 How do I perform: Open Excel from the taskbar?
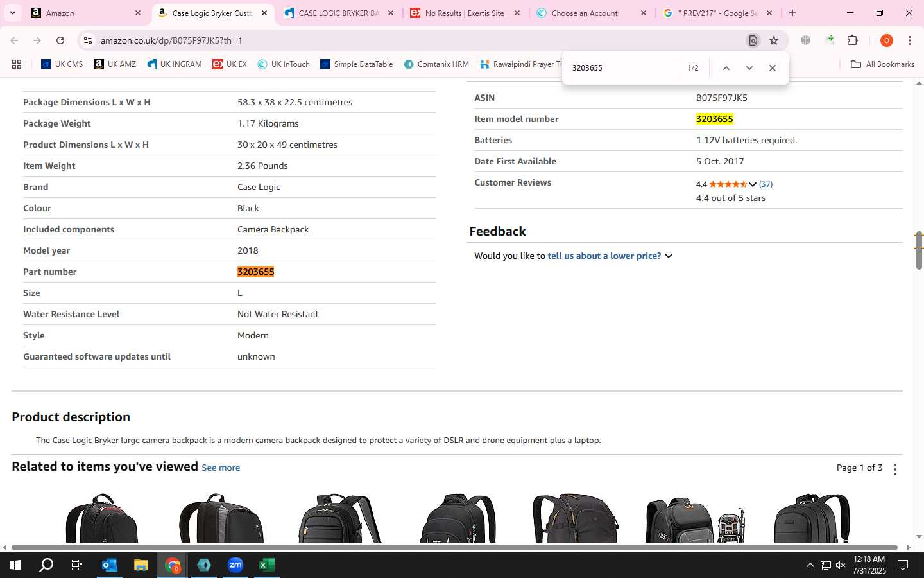pyautogui.click(x=267, y=565)
